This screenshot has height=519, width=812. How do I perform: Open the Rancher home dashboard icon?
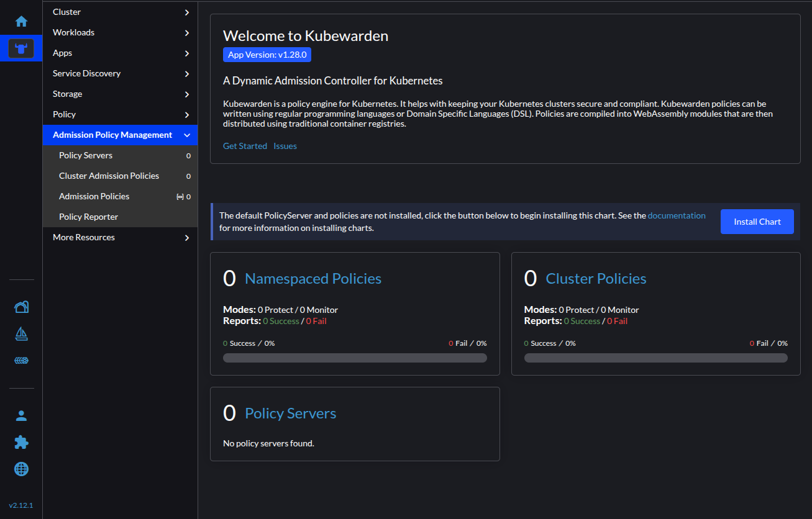point(21,21)
